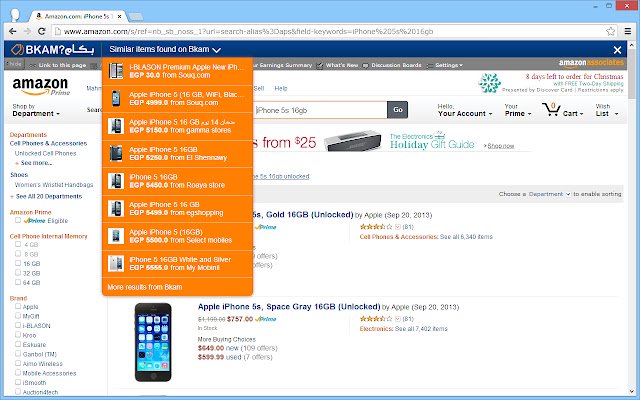Check the Kroo brand filter
The width and height of the screenshot is (640, 400).
(18, 335)
